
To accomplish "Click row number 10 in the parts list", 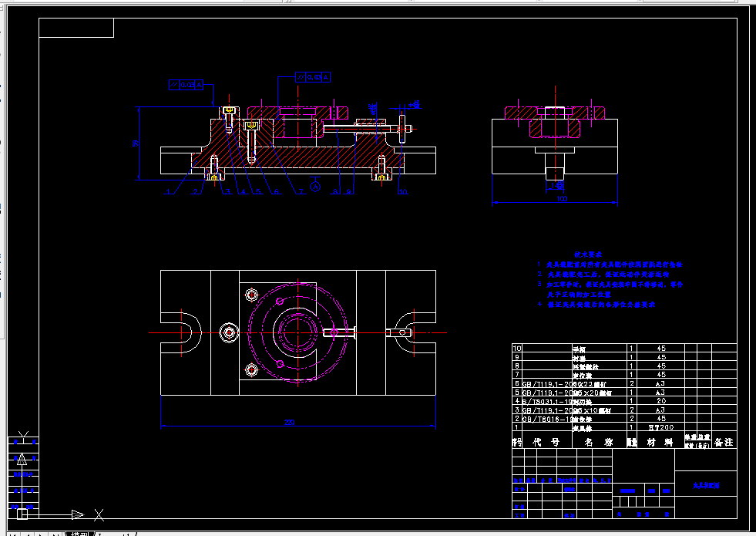I will pyautogui.click(x=517, y=348).
